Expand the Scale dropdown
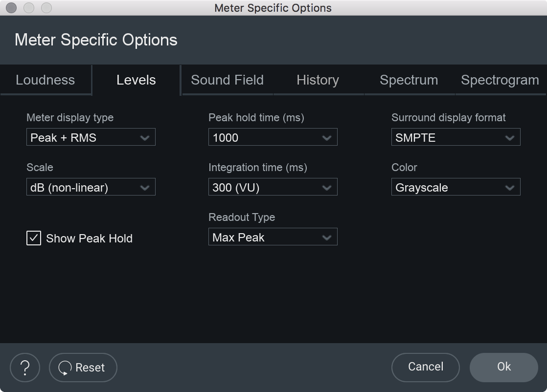Image resolution: width=547 pixels, height=392 pixels. pyautogui.click(x=91, y=187)
